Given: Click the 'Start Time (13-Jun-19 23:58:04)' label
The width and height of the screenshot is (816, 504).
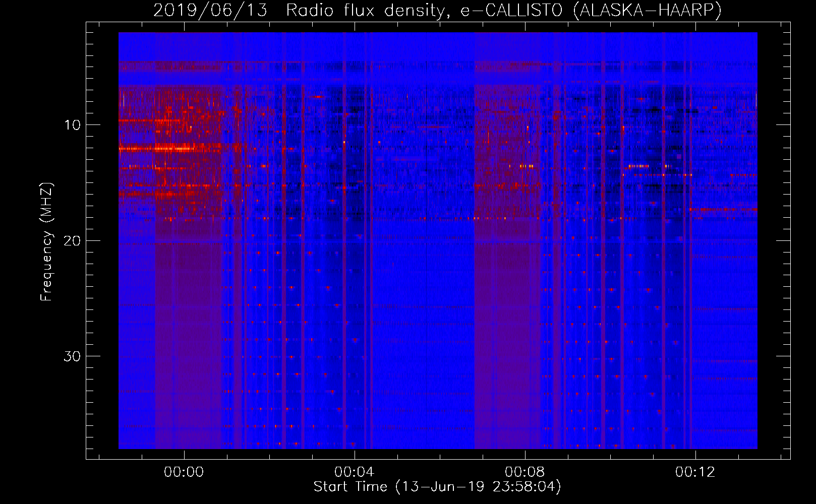Looking at the screenshot, I should (x=437, y=487).
